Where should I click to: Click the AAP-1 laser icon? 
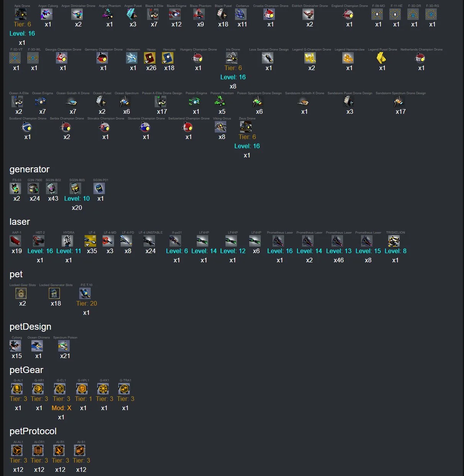tap(16, 241)
